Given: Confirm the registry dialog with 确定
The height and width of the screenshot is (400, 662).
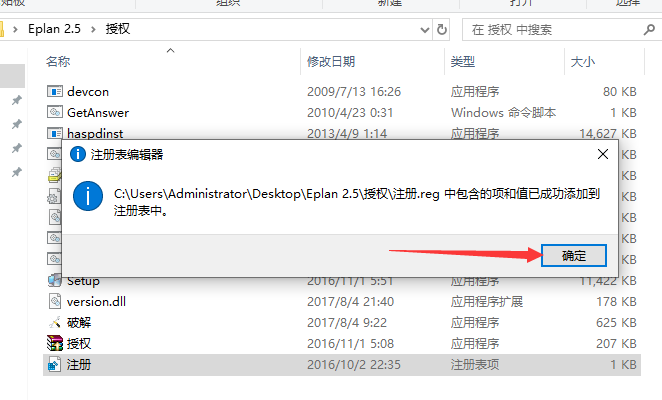Looking at the screenshot, I should [x=574, y=256].
